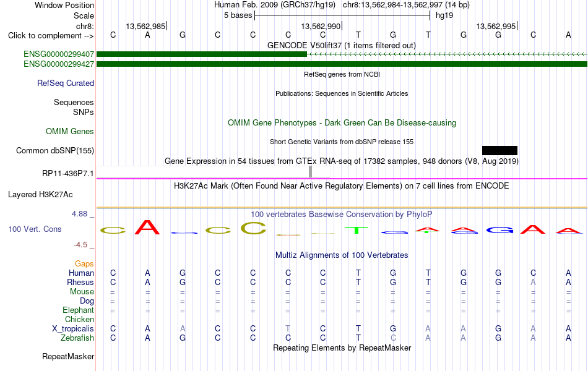Click the green T conservation logo letter

point(357,230)
